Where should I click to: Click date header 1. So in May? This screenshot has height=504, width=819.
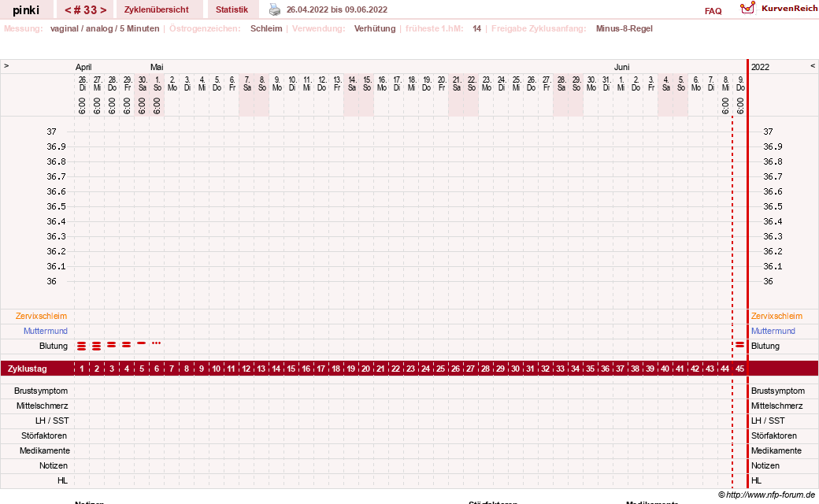[157, 83]
